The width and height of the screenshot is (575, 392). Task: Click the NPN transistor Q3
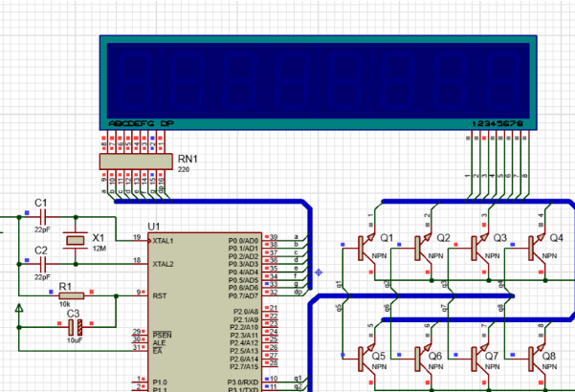point(480,249)
